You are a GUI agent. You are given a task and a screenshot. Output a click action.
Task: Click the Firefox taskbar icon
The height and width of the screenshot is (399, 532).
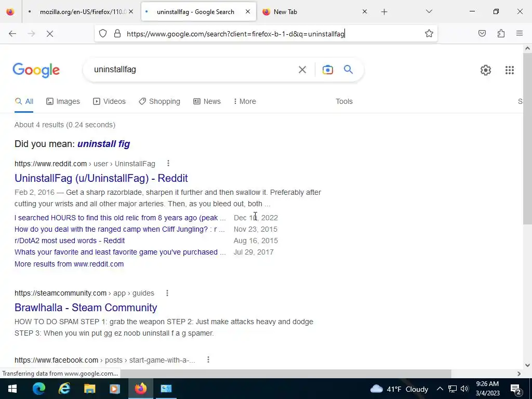tap(140, 389)
